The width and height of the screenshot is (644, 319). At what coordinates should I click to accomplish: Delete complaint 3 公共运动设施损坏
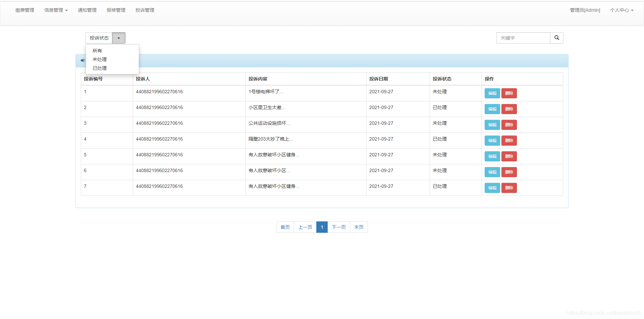pyautogui.click(x=509, y=125)
